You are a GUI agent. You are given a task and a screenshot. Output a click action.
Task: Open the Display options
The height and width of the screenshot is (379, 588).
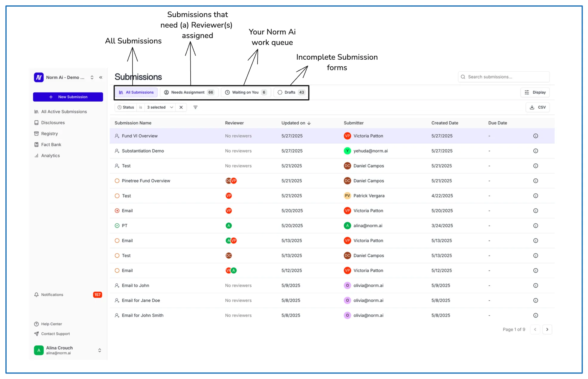coord(535,92)
